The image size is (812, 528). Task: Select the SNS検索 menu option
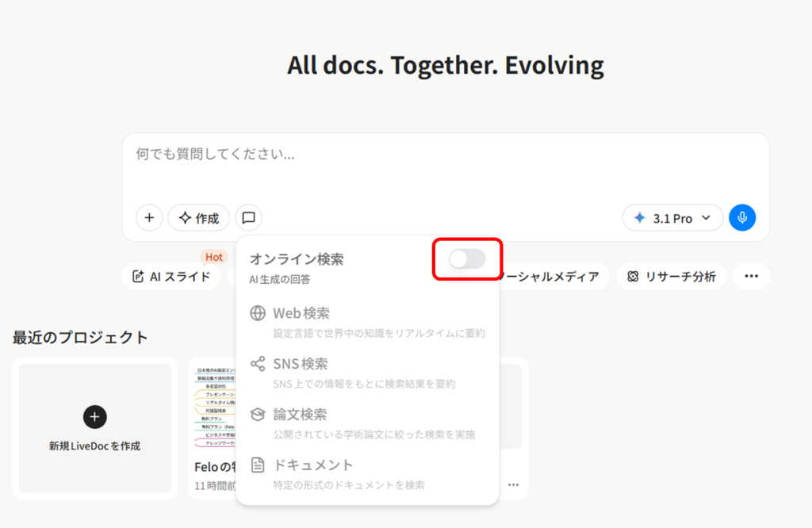[x=300, y=364]
